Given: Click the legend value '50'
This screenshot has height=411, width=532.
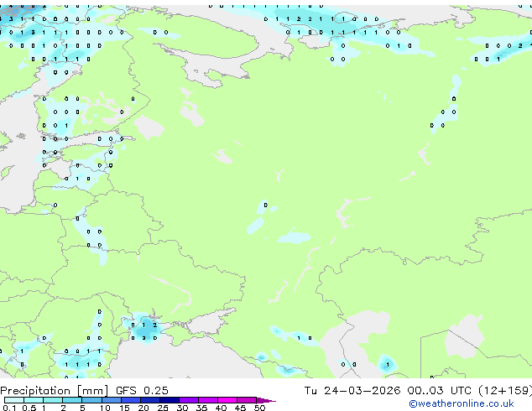Looking at the screenshot, I should click(259, 408).
